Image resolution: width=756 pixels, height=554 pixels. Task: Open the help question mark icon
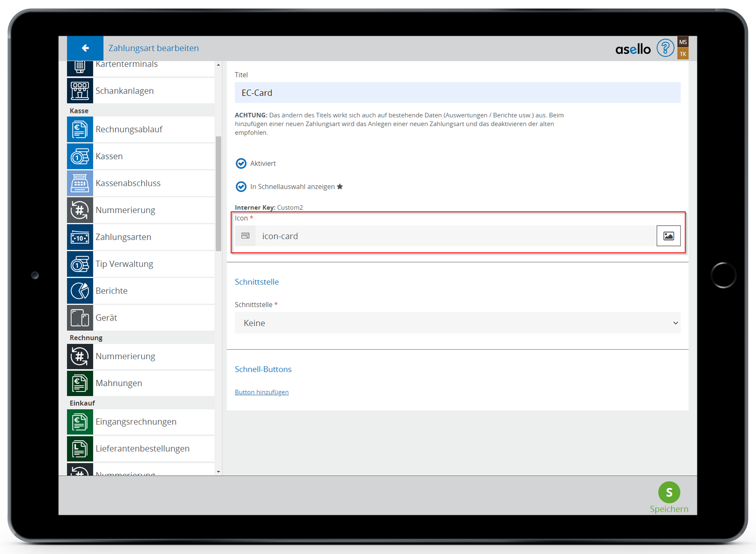(x=665, y=48)
